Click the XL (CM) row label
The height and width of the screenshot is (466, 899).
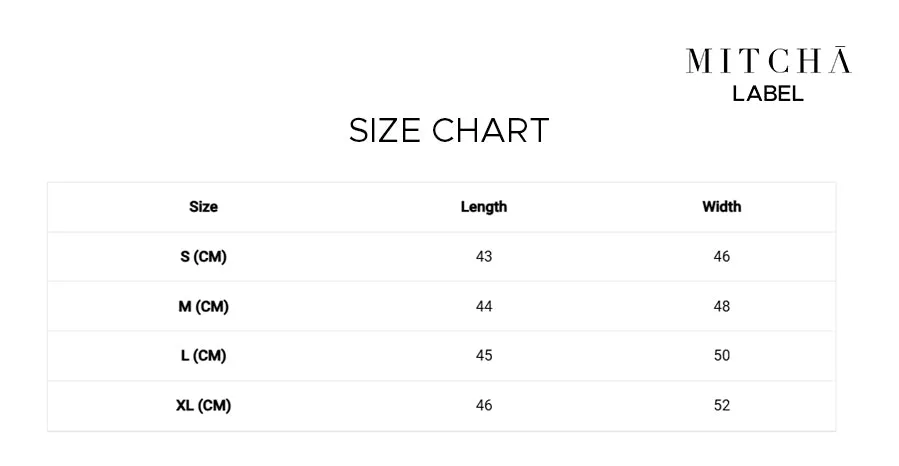coord(204,405)
